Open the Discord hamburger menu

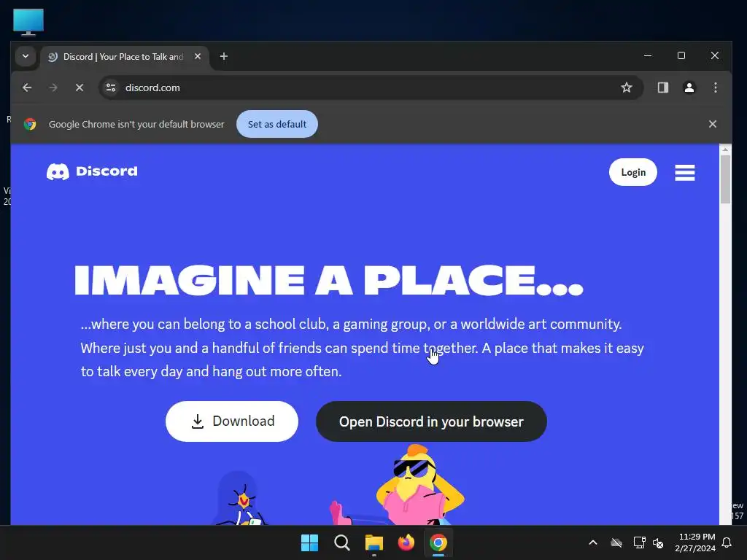[x=684, y=172]
